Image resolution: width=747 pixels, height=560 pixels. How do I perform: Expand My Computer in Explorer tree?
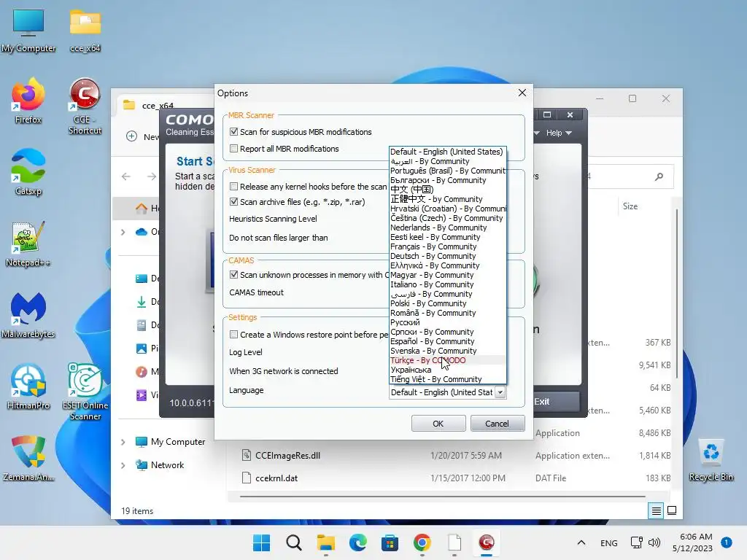coord(123,442)
